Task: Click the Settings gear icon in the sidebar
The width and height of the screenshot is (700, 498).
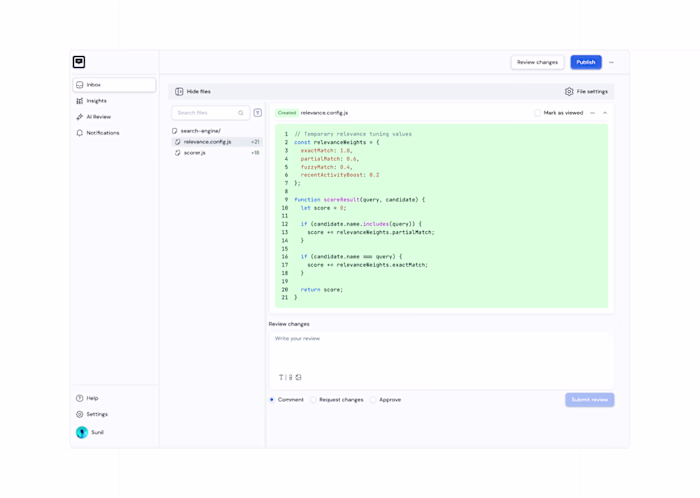Action: coord(79,414)
